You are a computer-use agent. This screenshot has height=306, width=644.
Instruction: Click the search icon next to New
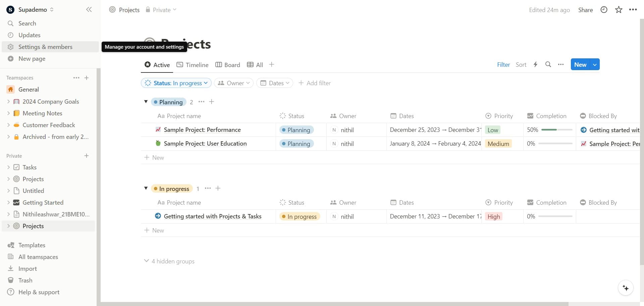tap(548, 64)
